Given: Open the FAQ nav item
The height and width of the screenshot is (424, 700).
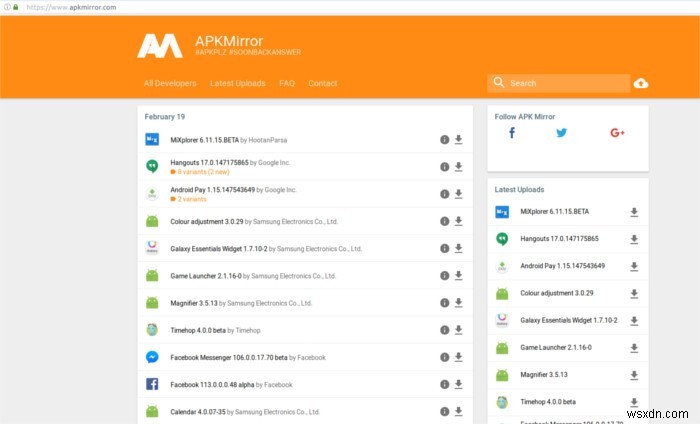Looking at the screenshot, I should point(287,83).
